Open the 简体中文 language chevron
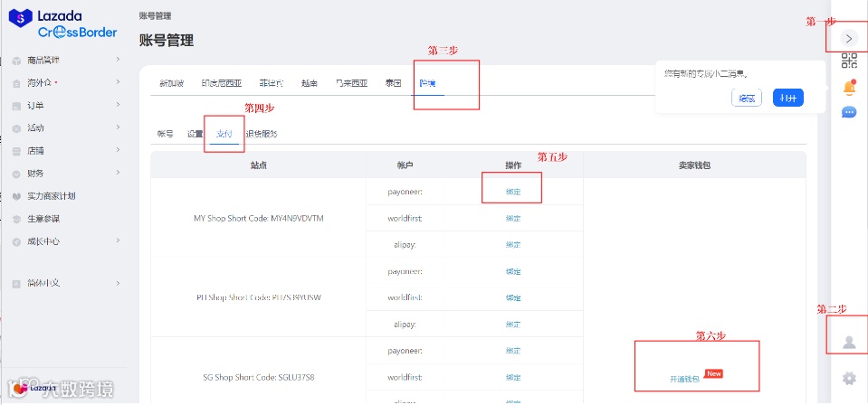Image resolution: width=868 pixels, height=405 pixels. click(x=118, y=283)
